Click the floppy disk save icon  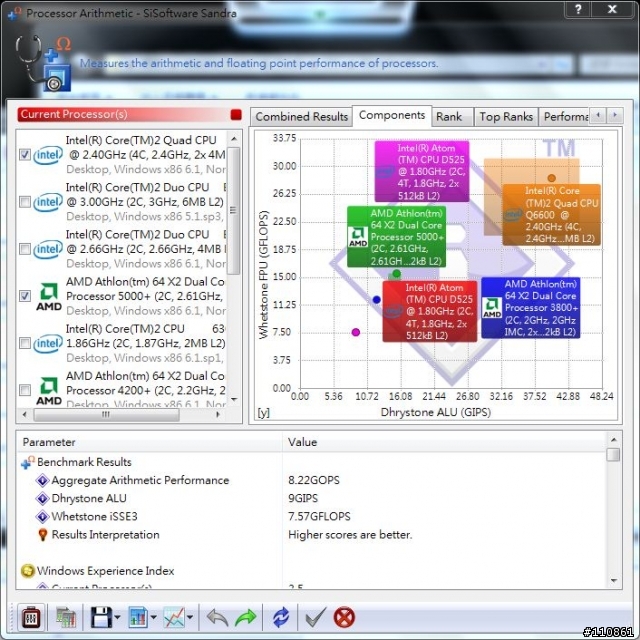tap(101, 617)
